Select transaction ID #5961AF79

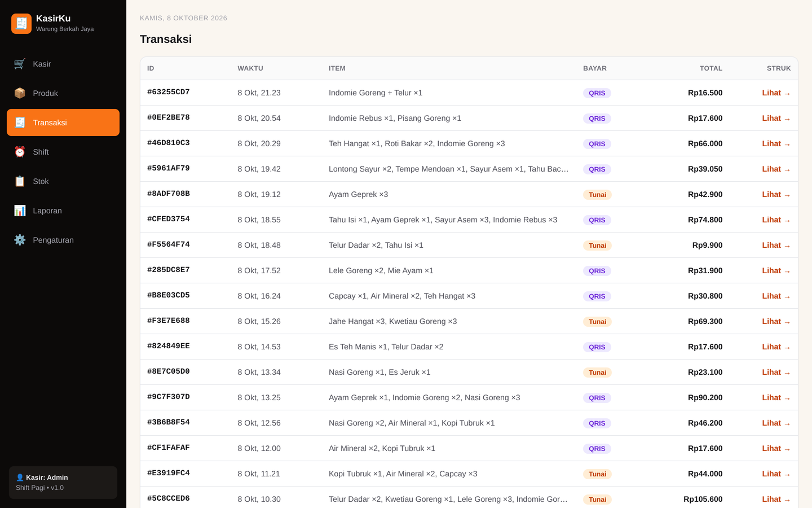(169, 168)
